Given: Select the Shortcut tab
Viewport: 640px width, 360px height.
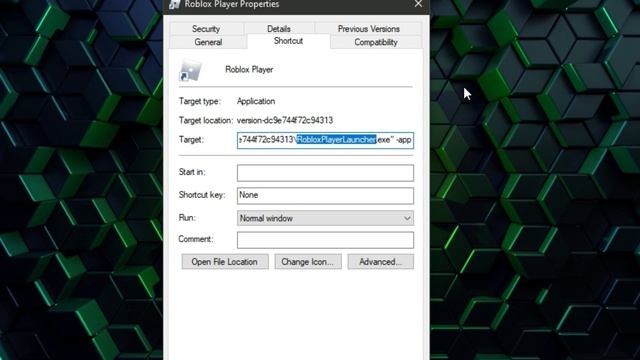Looking at the screenshot, I should click(x=288, y=41).
